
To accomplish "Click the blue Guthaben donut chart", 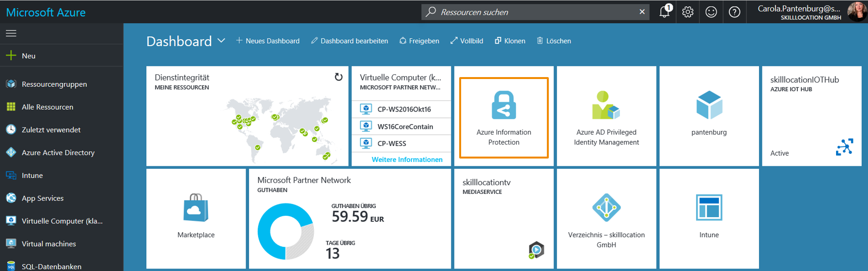I will (x=271, y=218).
